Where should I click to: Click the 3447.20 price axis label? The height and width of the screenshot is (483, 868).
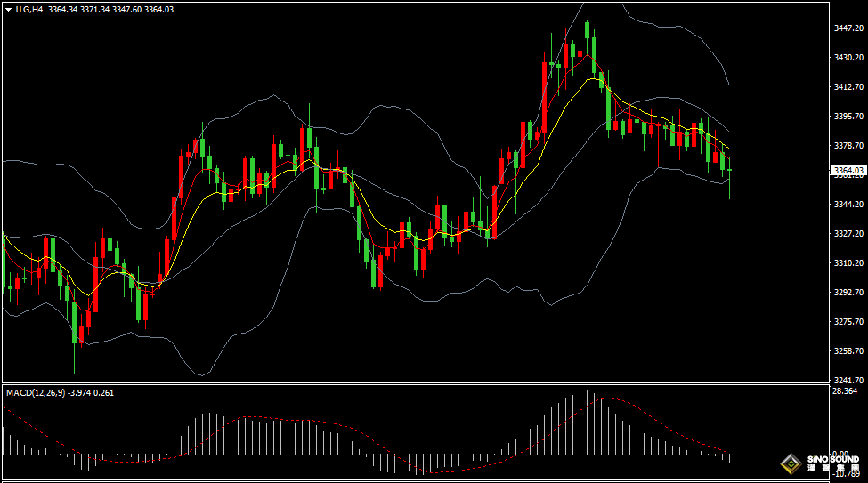point(847,28)
